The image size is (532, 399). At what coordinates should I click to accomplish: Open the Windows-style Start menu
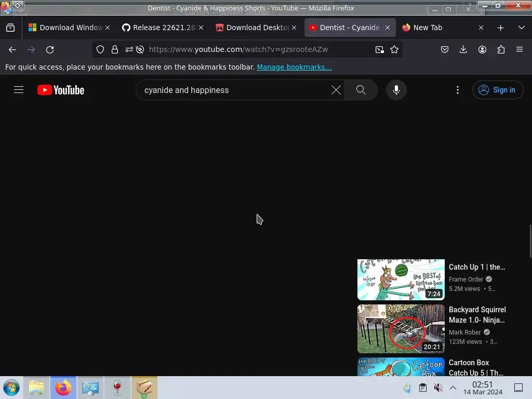pyautogui.click(x=11, y=388)
